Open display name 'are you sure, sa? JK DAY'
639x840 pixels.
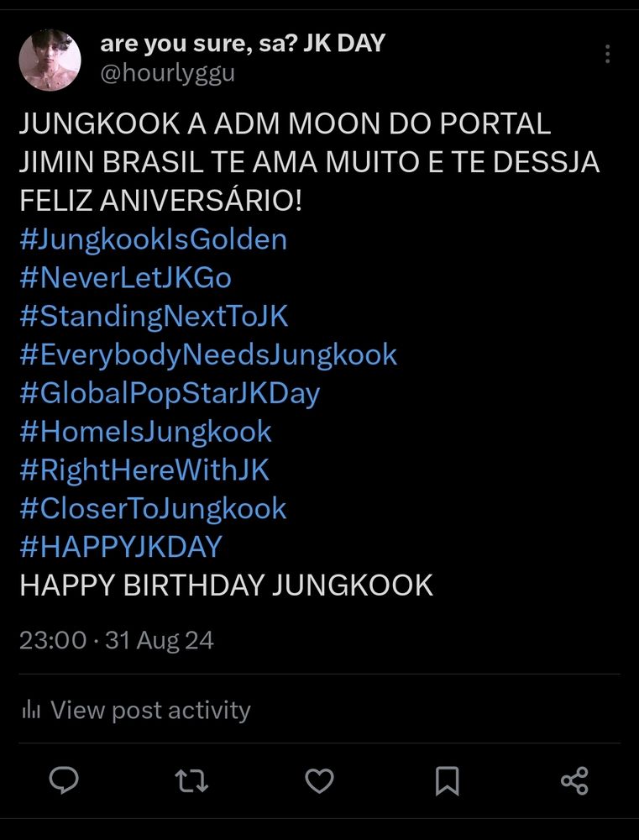[x=243, y=44]
